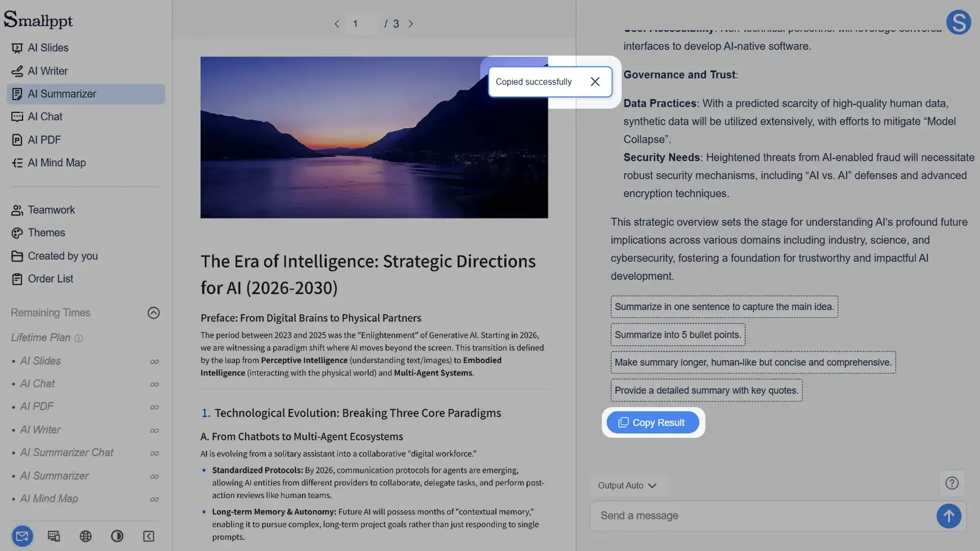
Task: Open the Order List page
Action: (x=49, y=279)
